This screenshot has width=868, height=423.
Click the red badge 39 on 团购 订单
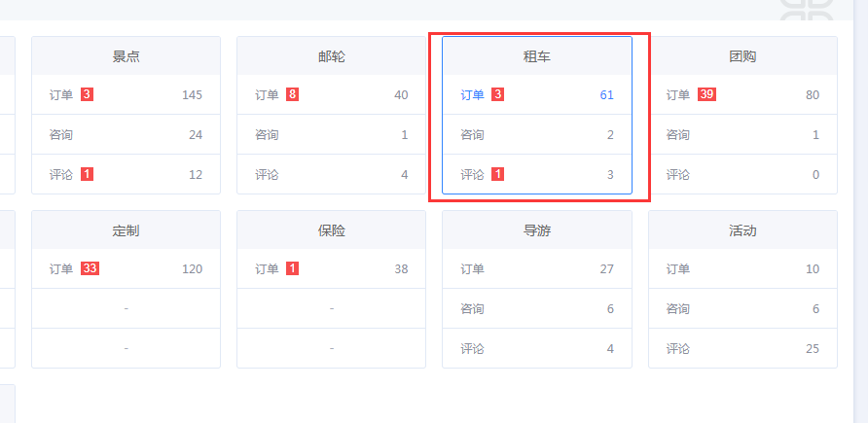click(x=706, y=95)
